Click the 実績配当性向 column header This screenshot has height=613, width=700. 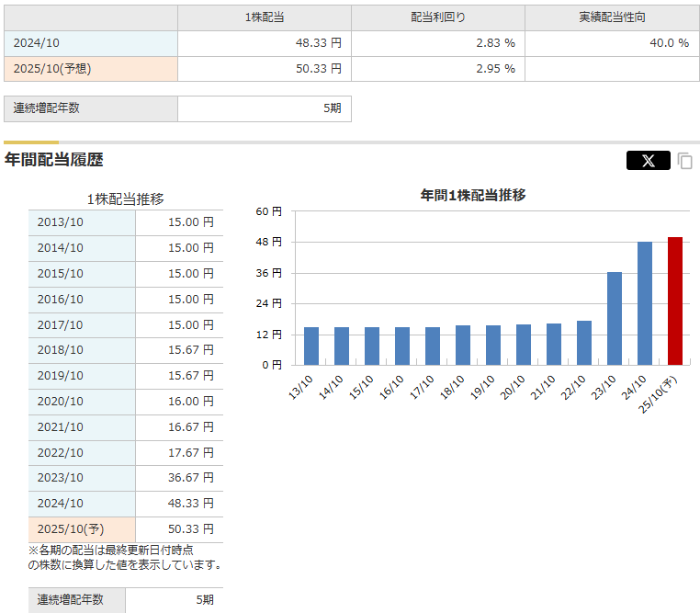(x=612, y=17)
